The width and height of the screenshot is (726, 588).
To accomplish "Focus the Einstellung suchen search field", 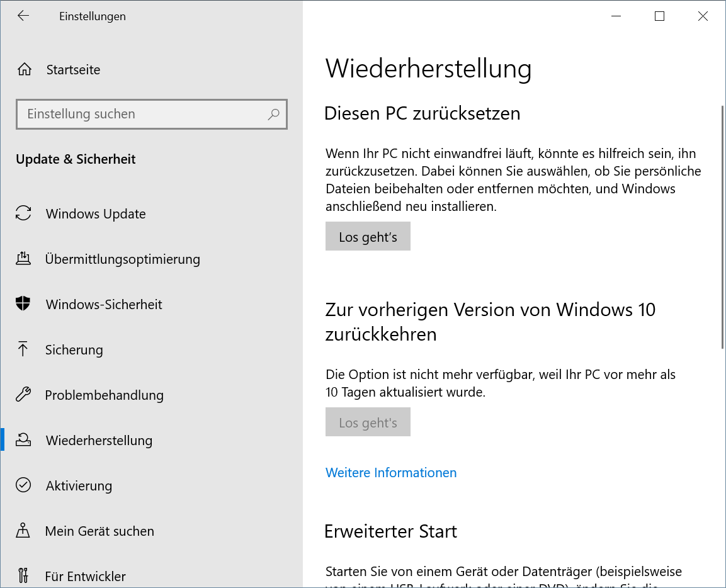I will point(151,114).
